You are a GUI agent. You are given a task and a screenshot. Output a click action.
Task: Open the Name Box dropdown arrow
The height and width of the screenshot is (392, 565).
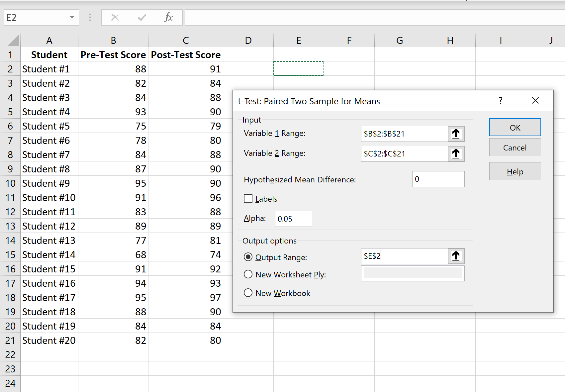tap(72, 17)
